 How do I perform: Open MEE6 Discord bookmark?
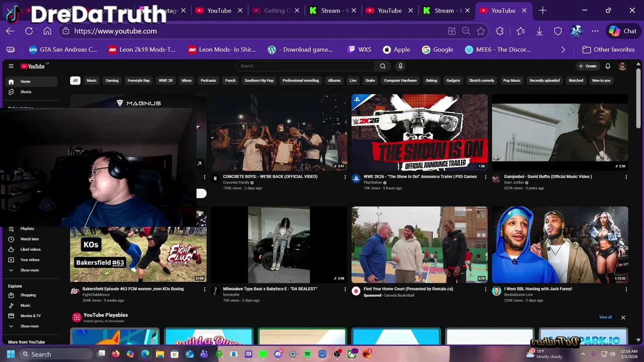pos(498,50)
